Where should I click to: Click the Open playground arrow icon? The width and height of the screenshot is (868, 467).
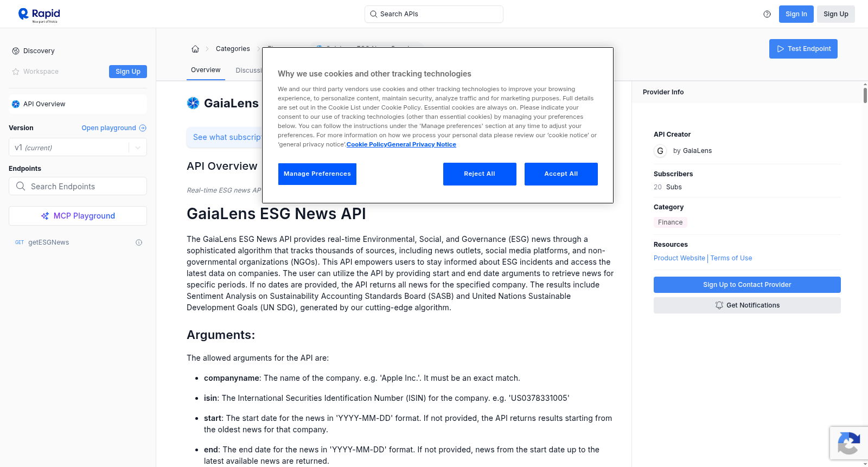(143, 128)
